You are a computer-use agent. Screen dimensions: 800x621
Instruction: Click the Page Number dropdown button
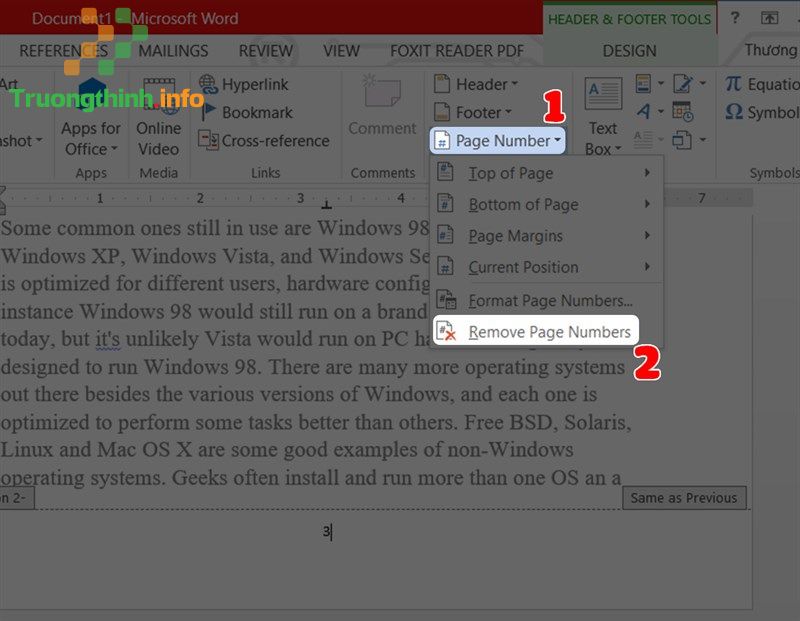click(x=497, y=140)
